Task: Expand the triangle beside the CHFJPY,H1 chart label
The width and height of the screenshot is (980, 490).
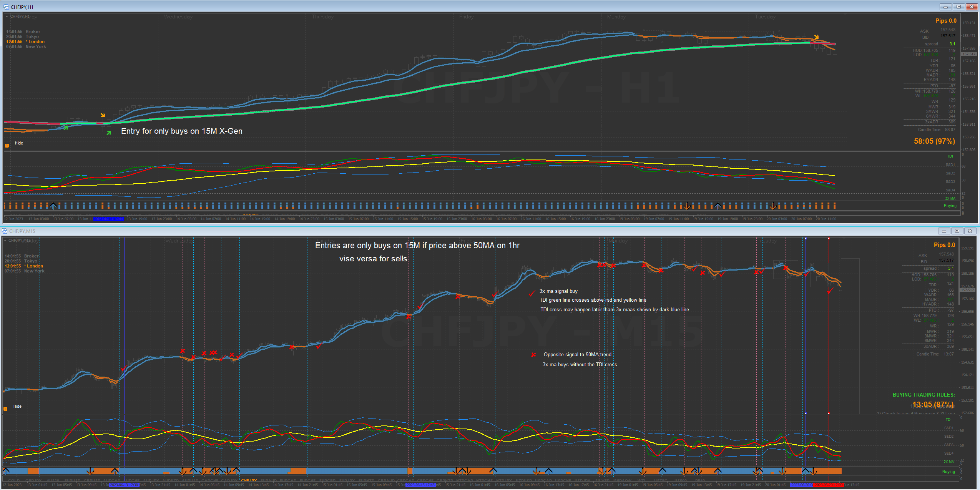Action: 7,17
